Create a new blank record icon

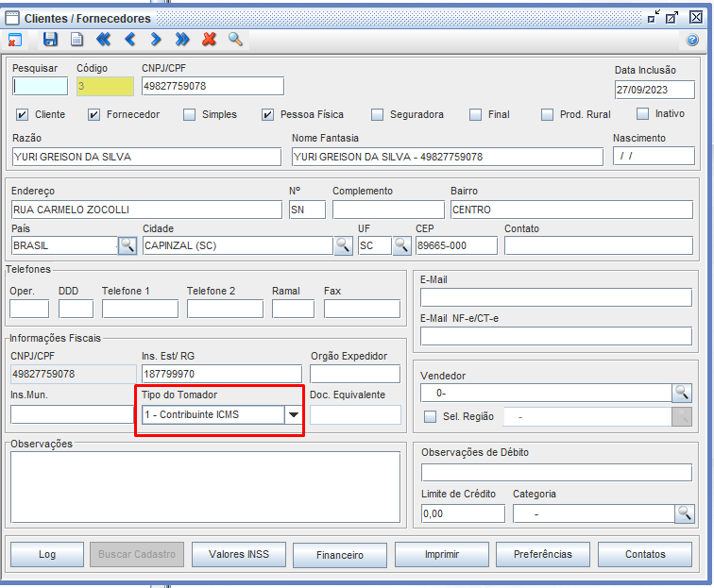76,40
